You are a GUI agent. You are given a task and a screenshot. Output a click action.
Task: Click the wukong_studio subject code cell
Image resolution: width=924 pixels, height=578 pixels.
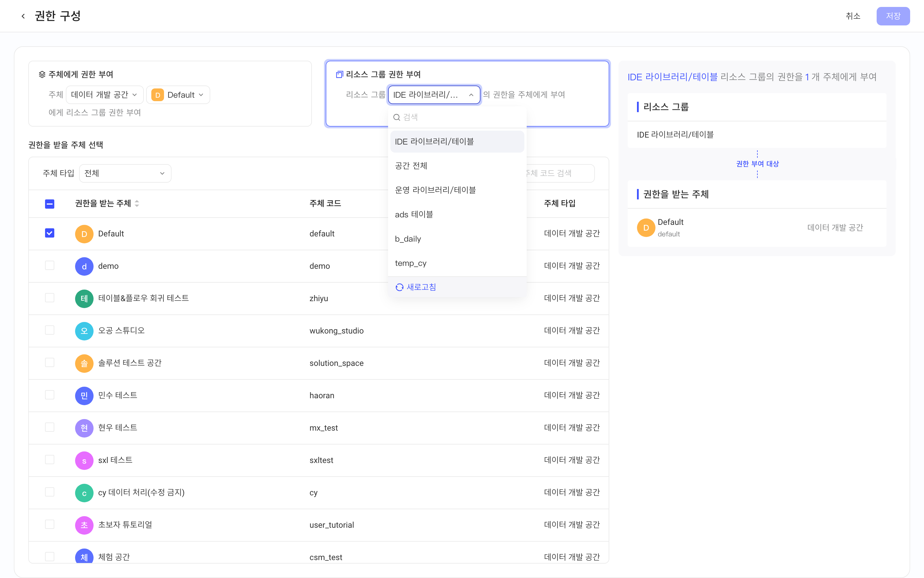[336, 331]
